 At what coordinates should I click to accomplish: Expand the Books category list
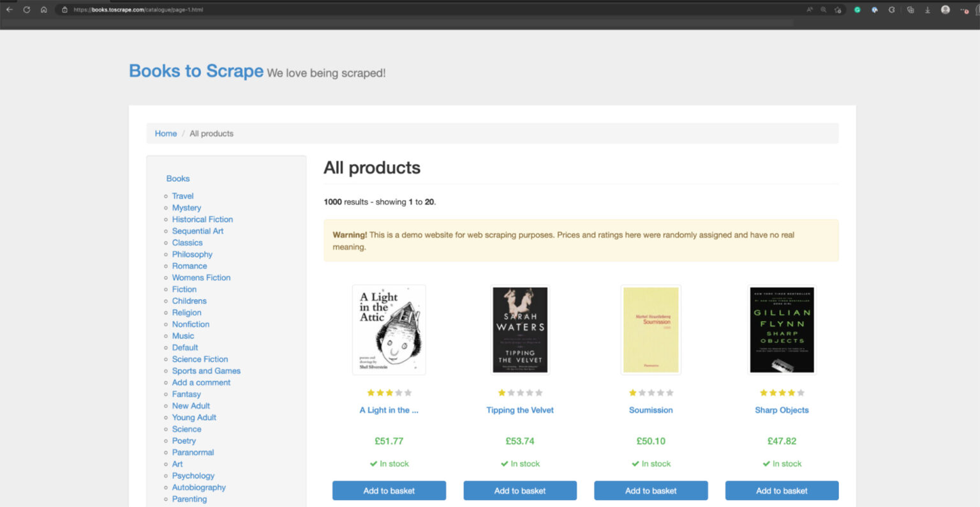tap(178, 178)
